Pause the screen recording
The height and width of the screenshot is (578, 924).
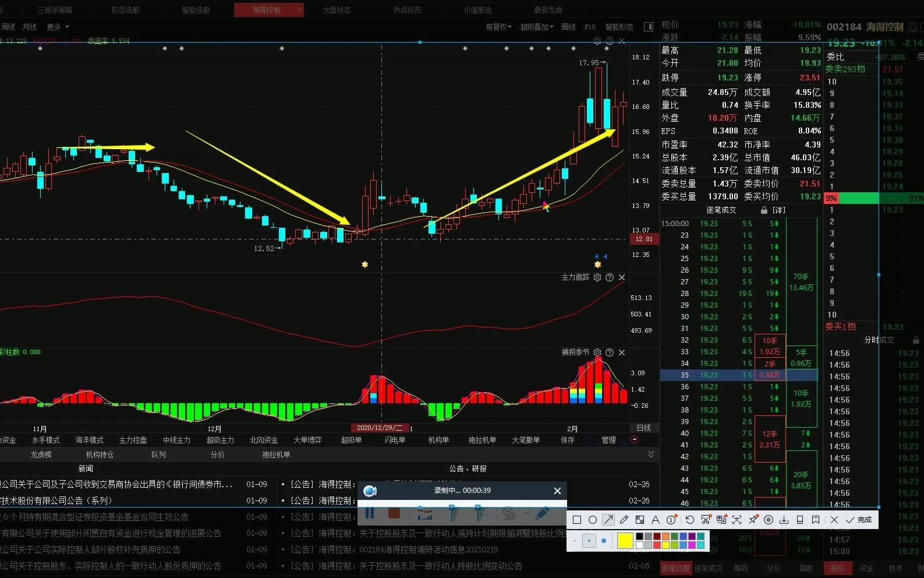pos(369,513)
